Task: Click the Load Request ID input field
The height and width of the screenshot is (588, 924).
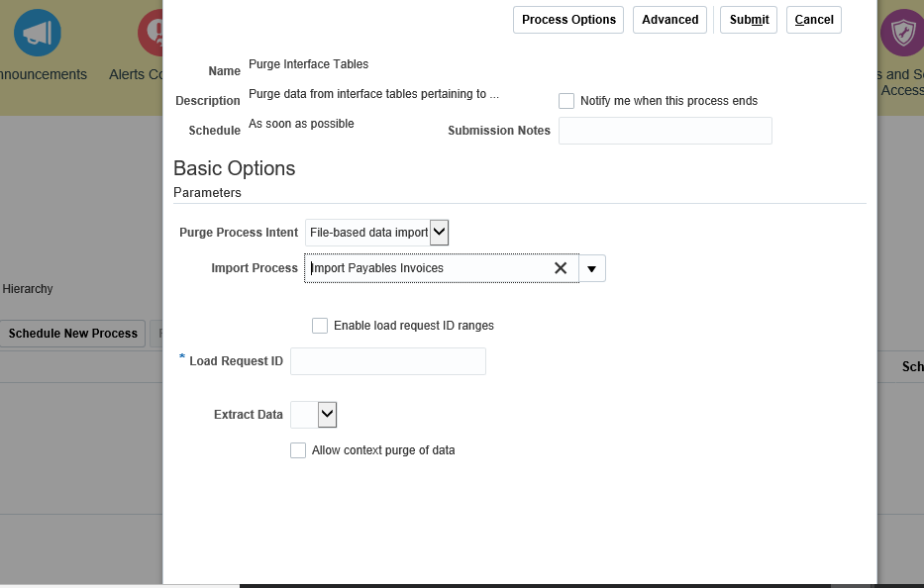Action: pyautogui.click(x=387, y=361)
